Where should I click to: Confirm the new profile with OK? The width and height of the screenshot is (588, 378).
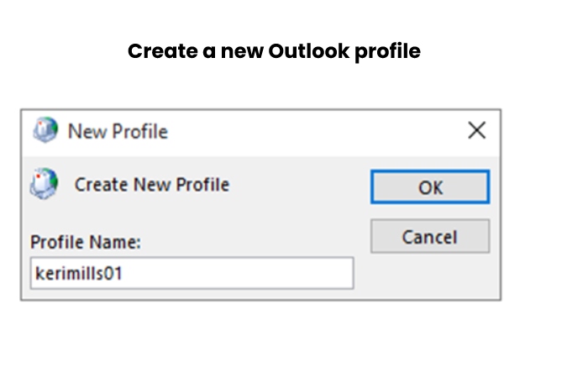point(430,186)
